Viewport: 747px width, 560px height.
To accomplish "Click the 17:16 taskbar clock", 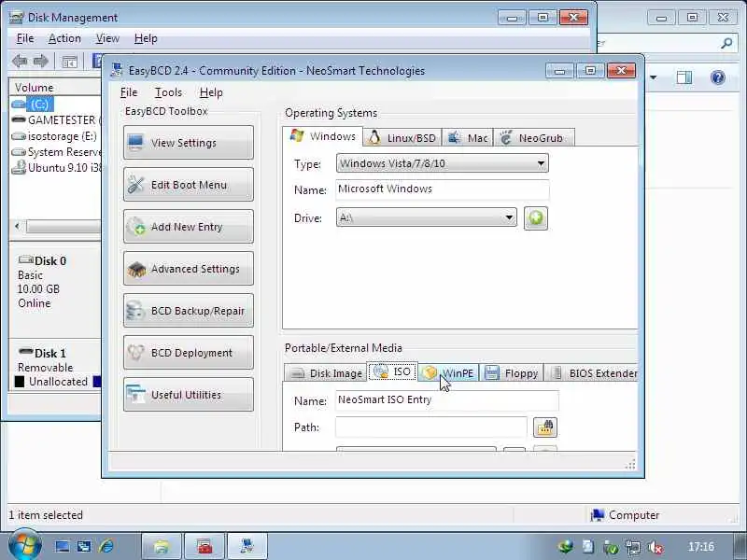I will tap(701, 547).
